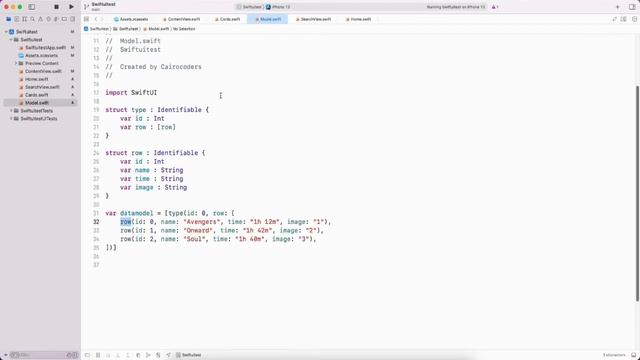The width and height of the screenshot is (640, 360).
Task: Add an editor on the right
Action: point(634,19)
